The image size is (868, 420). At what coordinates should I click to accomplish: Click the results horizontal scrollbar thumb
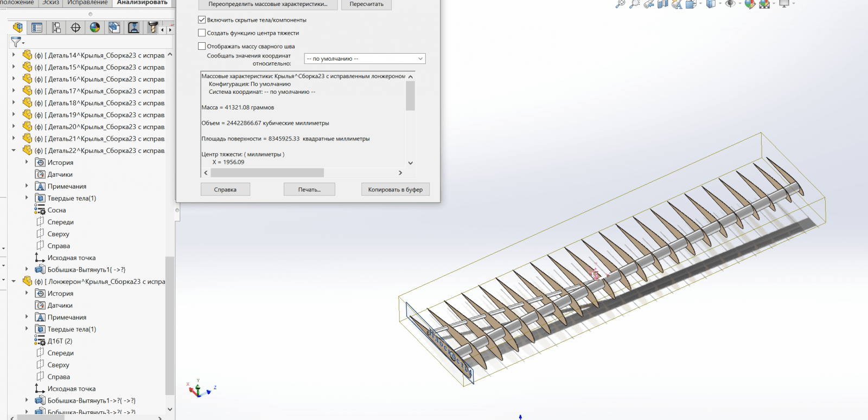267,173
